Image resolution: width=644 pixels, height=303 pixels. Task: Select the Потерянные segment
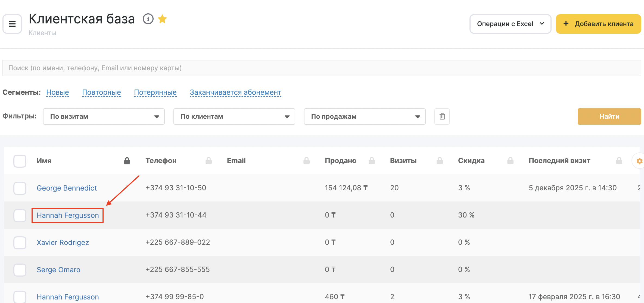tap(155, 92)
